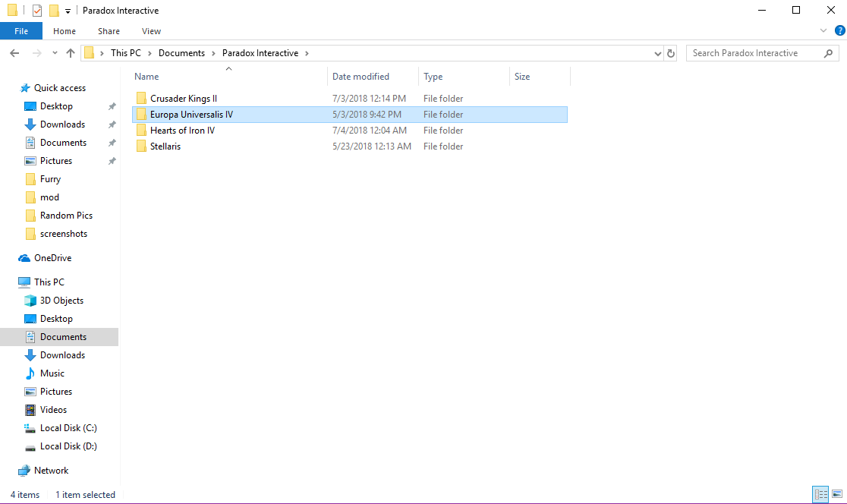This screenshot has width=847, height=504.
Task: Click the pin icon next to Pictures
Action: click(112, 161)
